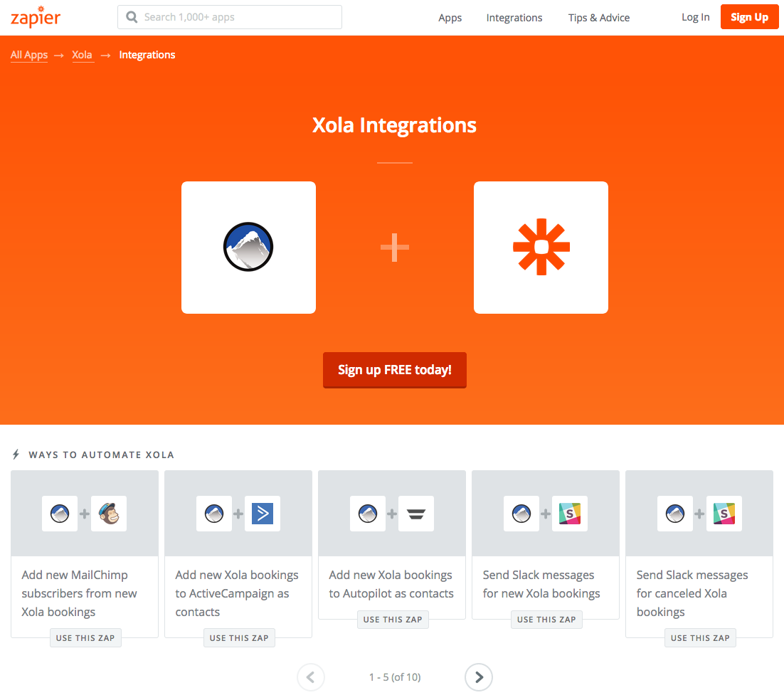This screenshot has height=700, width=784.
Task: Click the 'Xola Integrations' heading
Action: [x=395, y=125]
